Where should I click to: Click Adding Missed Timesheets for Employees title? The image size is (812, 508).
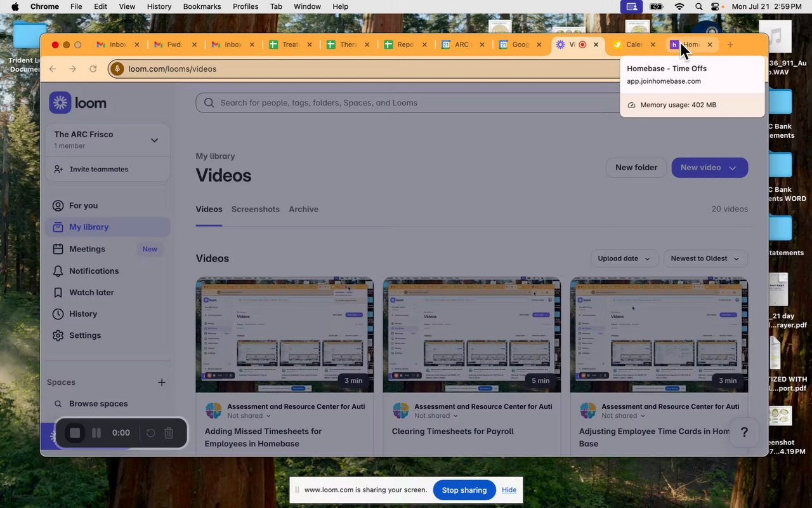[x=263, y=438]
